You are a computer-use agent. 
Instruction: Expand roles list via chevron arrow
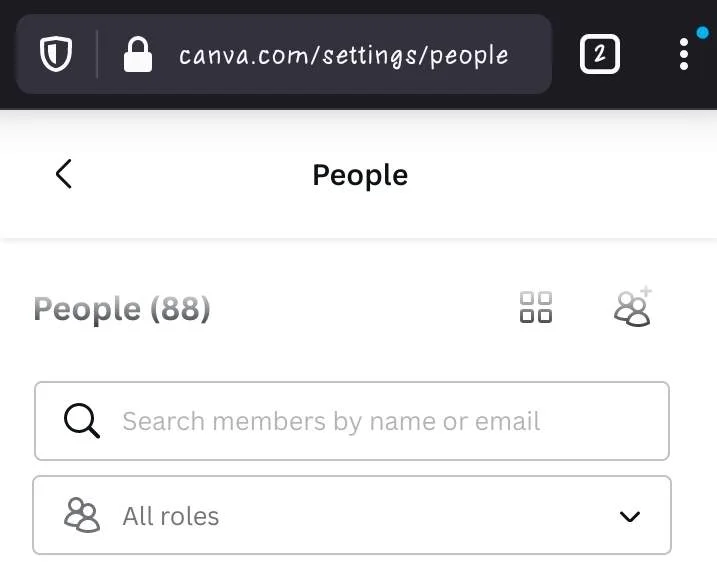tap(630, 517)
